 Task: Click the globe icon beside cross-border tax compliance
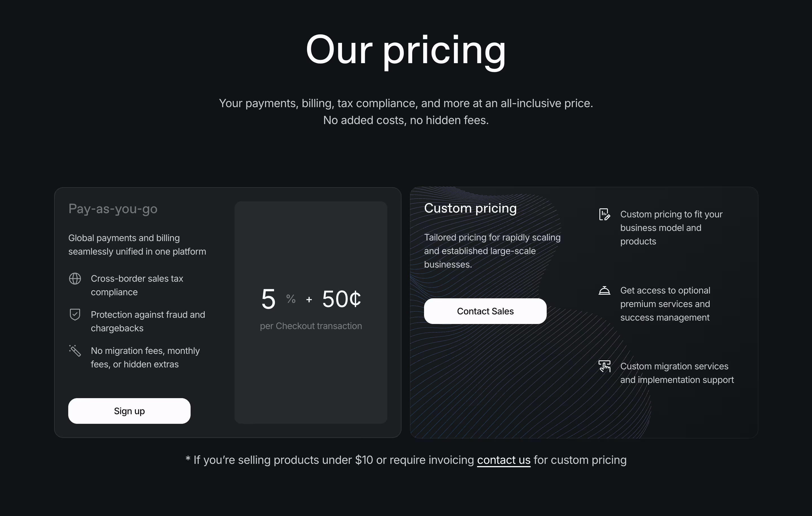point(75,279)
